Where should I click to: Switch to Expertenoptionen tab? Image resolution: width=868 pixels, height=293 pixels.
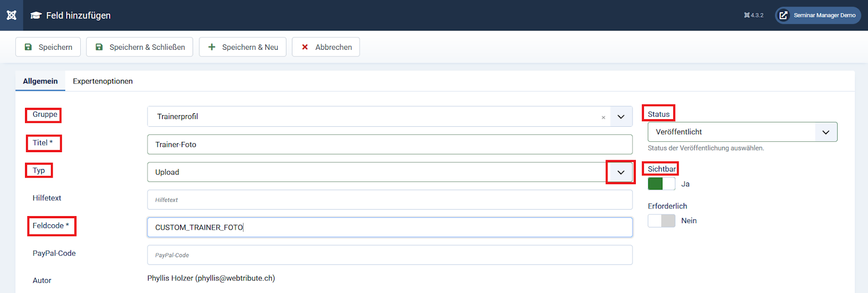click(103, 81)
